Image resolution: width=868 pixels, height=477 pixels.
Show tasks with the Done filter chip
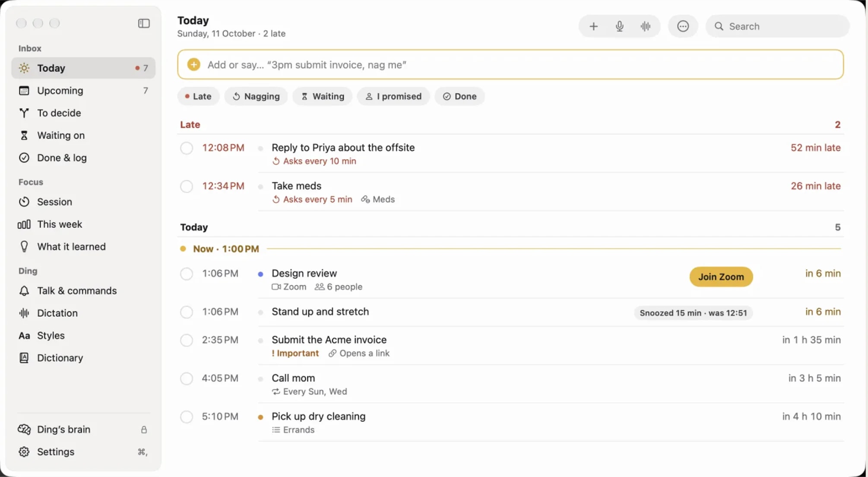click(460, 96)
